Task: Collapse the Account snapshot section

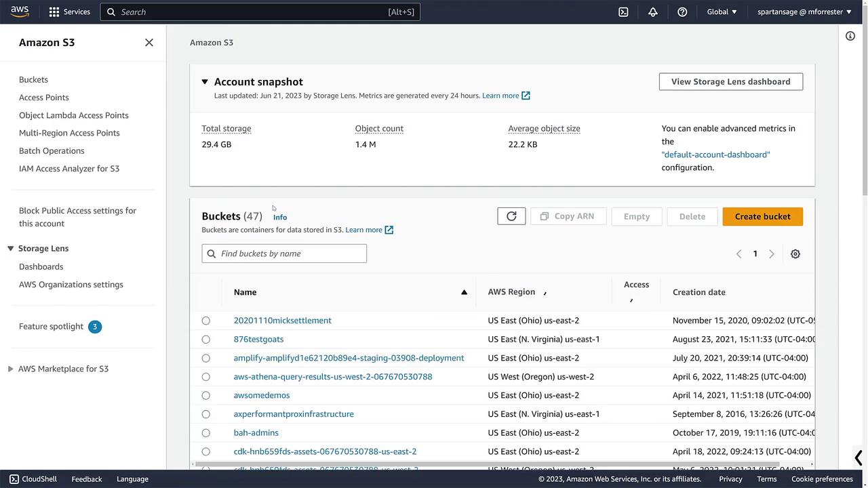Action: coord(205,82)
